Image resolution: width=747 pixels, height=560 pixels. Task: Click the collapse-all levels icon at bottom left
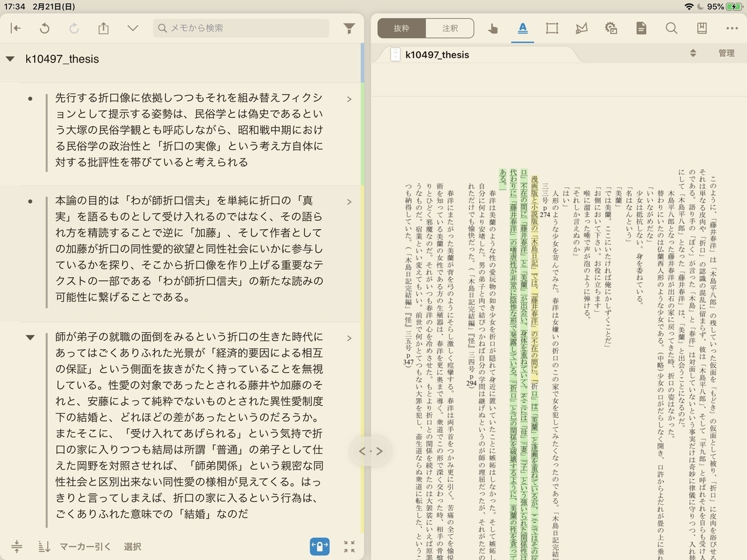tap(17, 547)
